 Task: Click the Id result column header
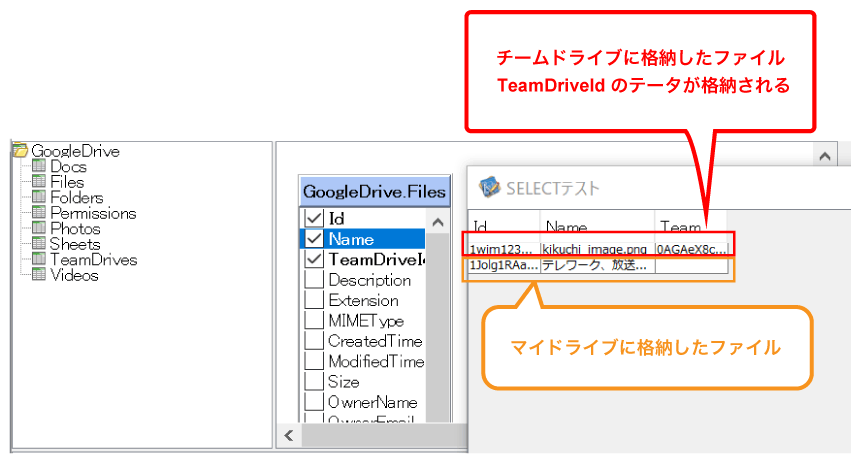point(504,226)
